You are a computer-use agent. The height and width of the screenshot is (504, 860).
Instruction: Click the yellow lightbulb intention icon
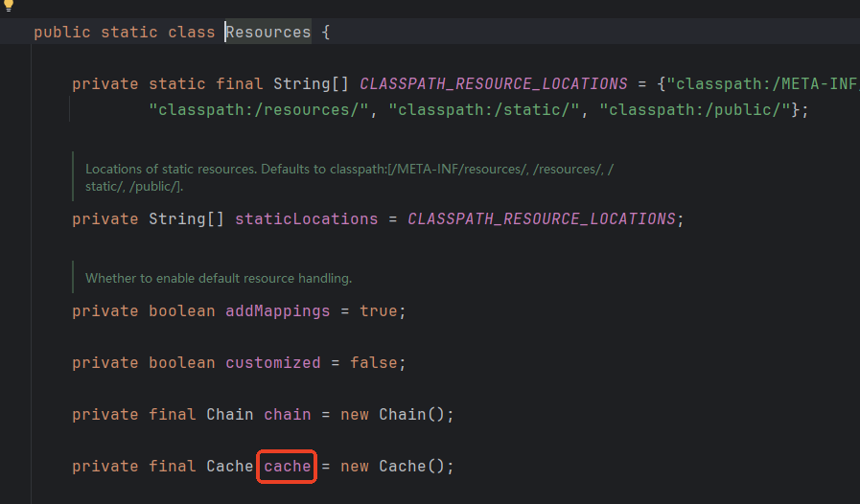pyautogui.click(x=8, y=5)
